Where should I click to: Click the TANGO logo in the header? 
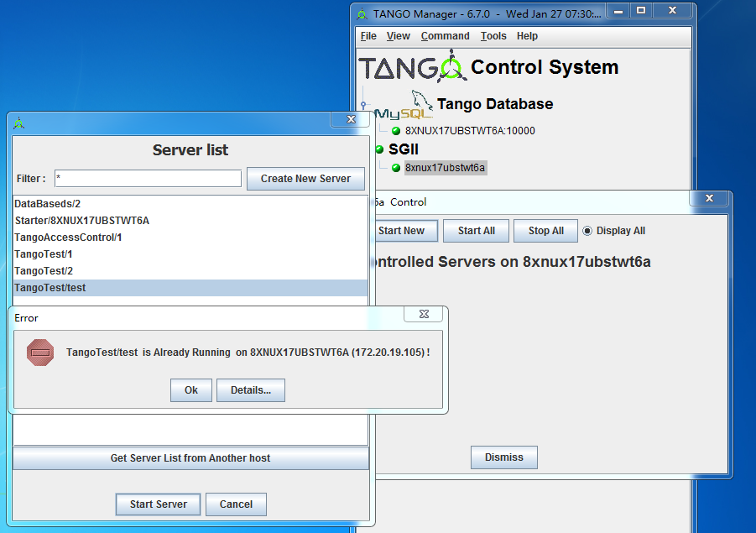413,66
